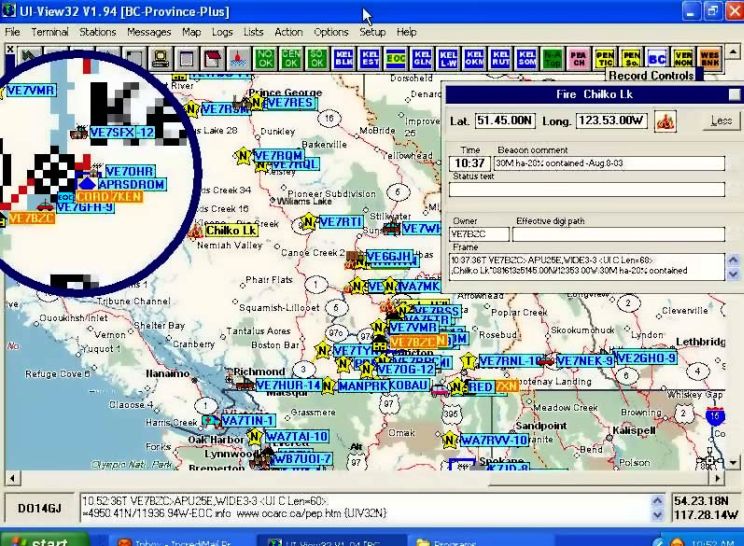Open the Logs menu
Screen dimensions: 744x546
pyautogui.click(x=222, y=32)
